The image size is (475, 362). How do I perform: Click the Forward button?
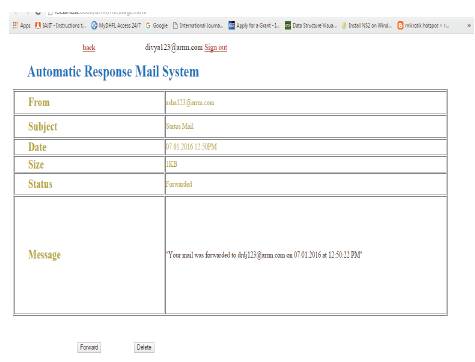89,347
